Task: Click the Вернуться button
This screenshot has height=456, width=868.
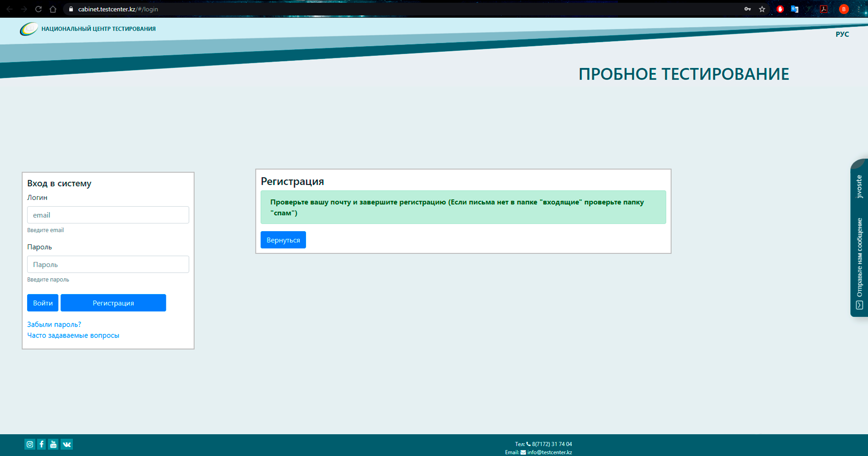Action: (x=283, y=240)
